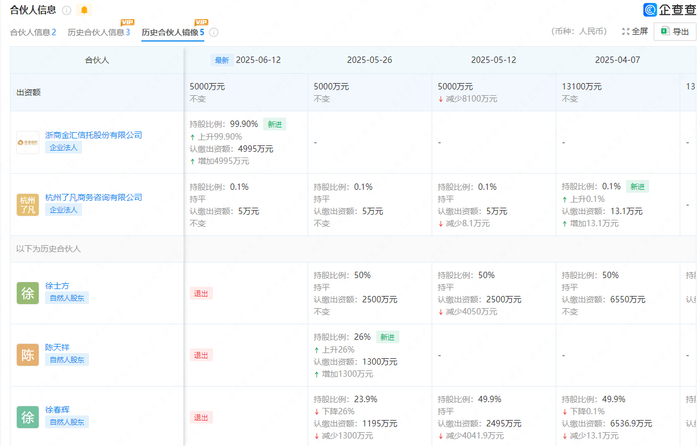Enter fullscreen with 全屏 button
Screen dimensions: 700x446
(x=635, y=32)
